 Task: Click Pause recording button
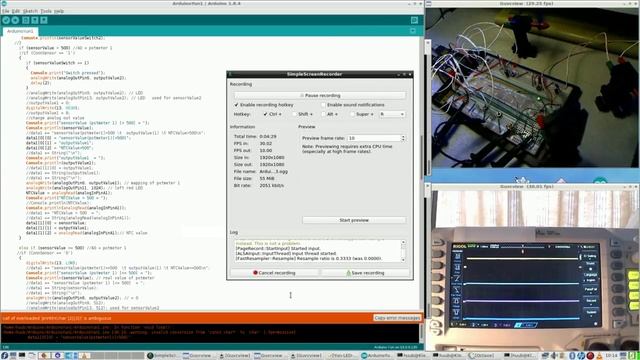pos(320,96)
